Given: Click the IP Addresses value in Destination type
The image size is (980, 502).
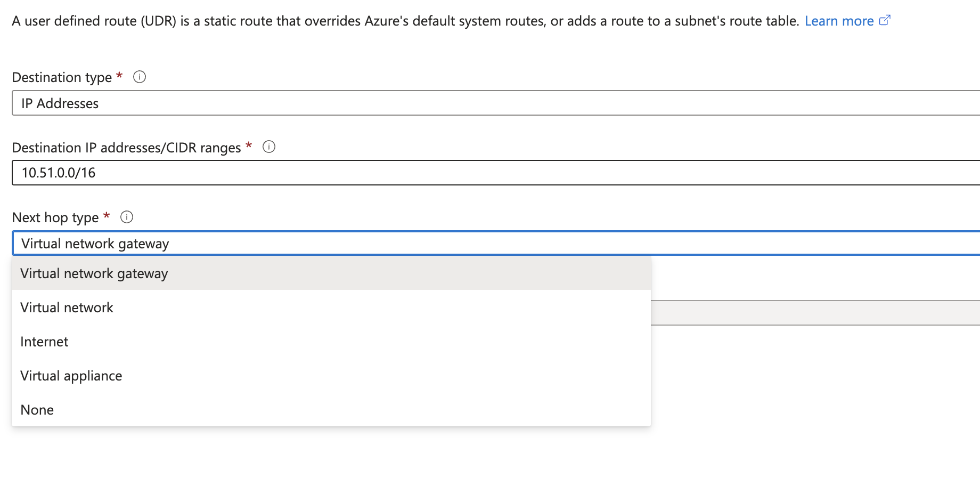Looking at the screenshot, I should (x=60, y=103).
